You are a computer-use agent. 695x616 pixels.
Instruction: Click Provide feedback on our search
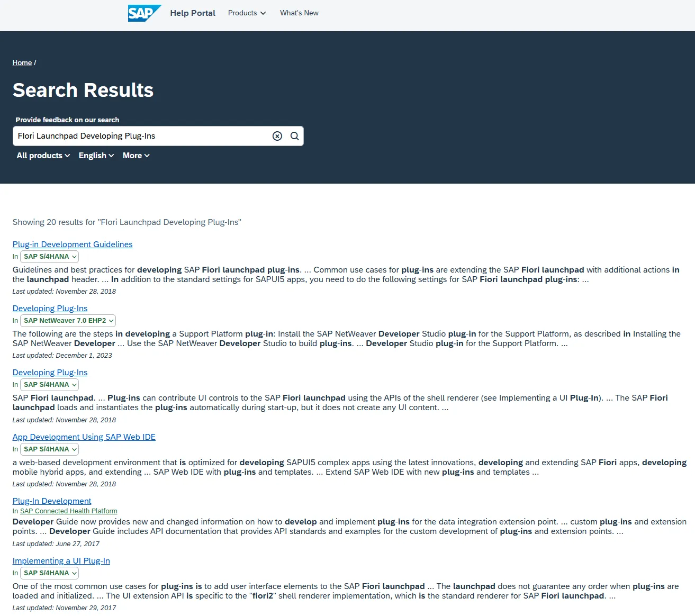(67, 120)
